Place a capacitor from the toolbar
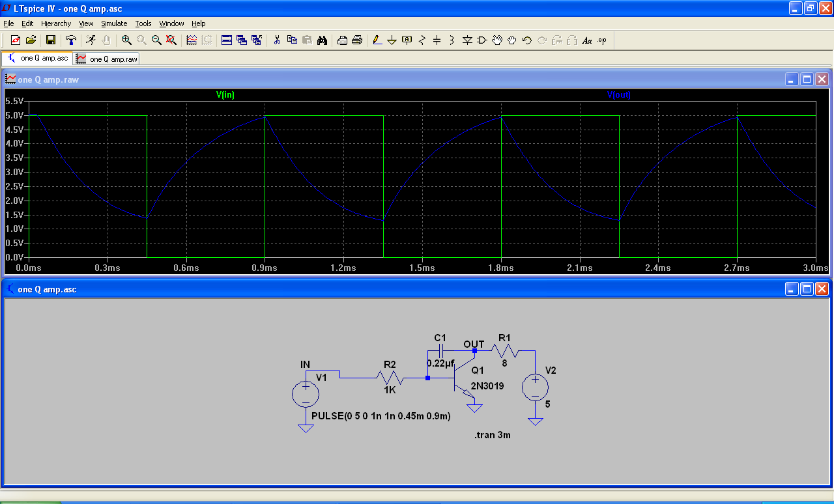834x504 pixels. (437, 40)
